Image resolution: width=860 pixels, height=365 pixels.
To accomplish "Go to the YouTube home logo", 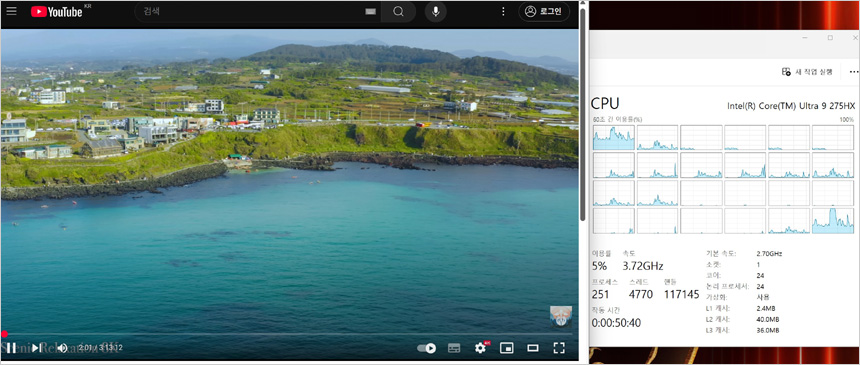I will (x=56, y=12).
